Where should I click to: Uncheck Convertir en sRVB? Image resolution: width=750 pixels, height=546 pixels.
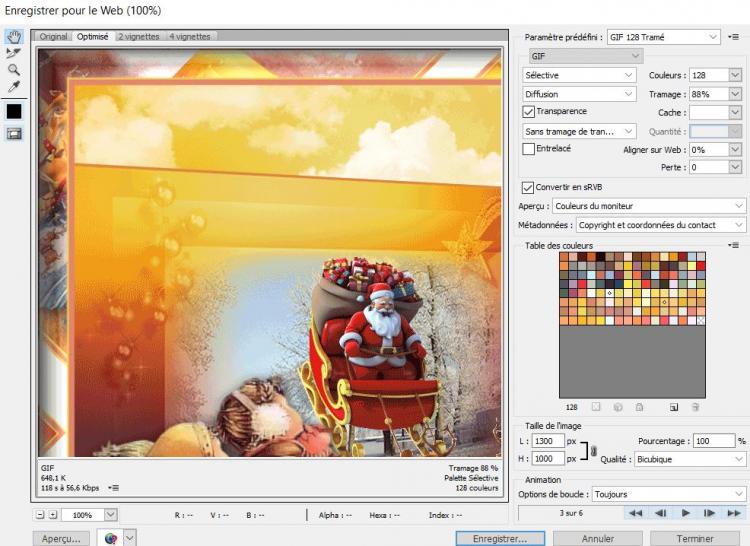coord(529,187)
